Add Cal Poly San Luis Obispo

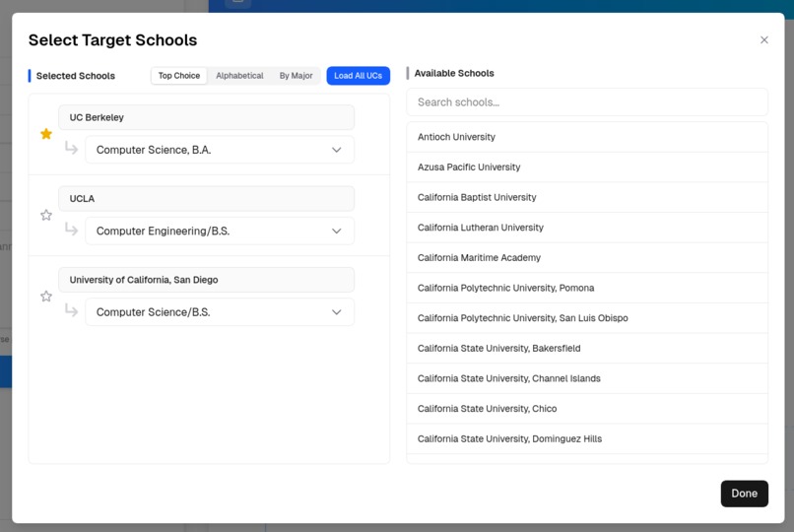[587, 318]
